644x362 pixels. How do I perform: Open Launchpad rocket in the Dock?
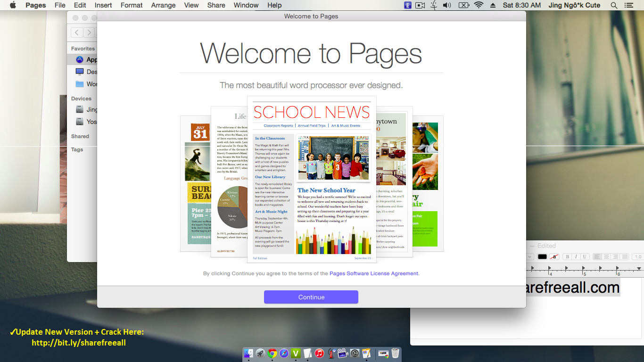click(x=260, y=353)
